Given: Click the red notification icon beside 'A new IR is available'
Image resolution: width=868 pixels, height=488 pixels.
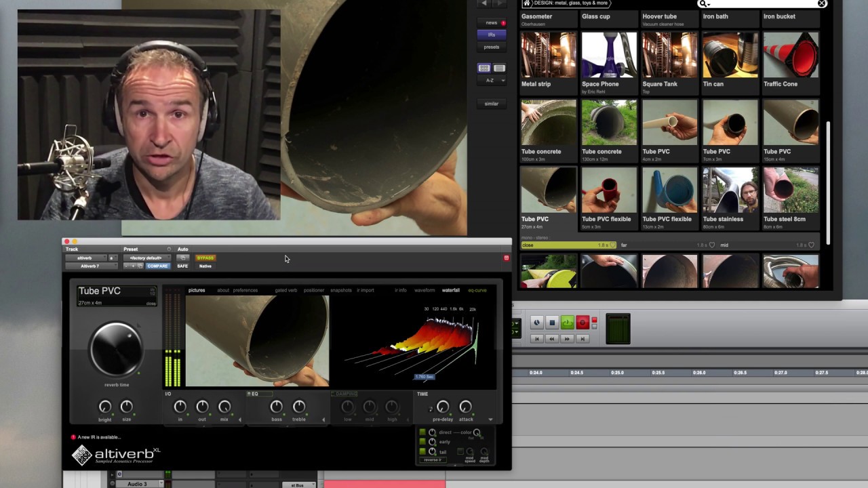Looking at the screenshot, I should [73, 437].
